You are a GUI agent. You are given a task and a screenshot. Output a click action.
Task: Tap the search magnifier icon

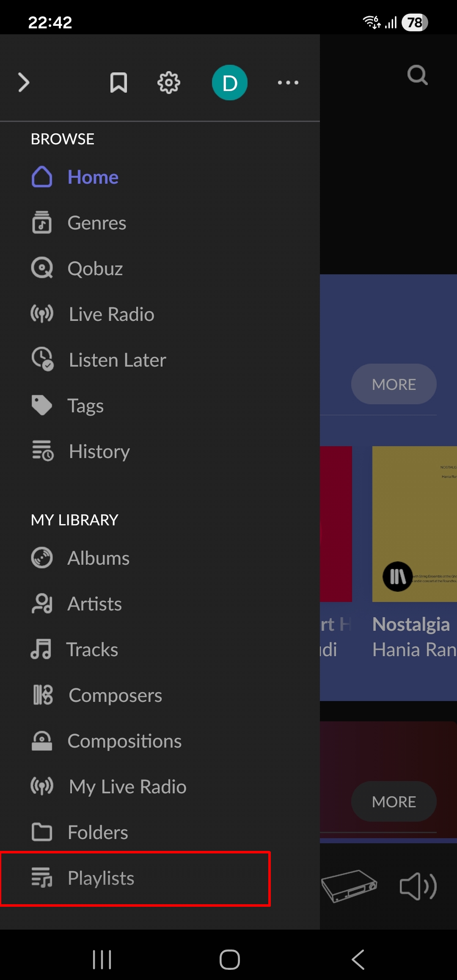417,76
